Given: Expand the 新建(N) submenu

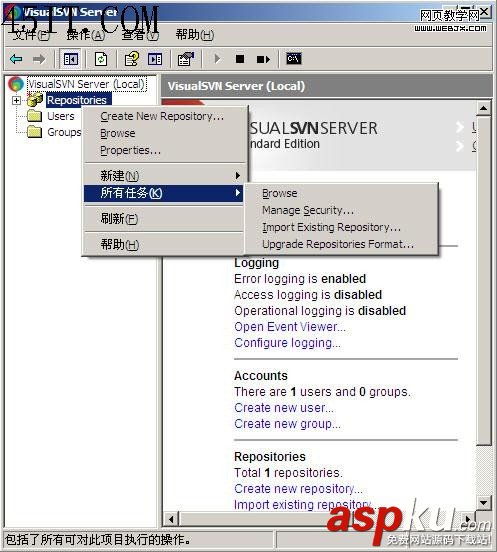Looking at the screenshot, I should pyautogui.click(x=163, y=175).
